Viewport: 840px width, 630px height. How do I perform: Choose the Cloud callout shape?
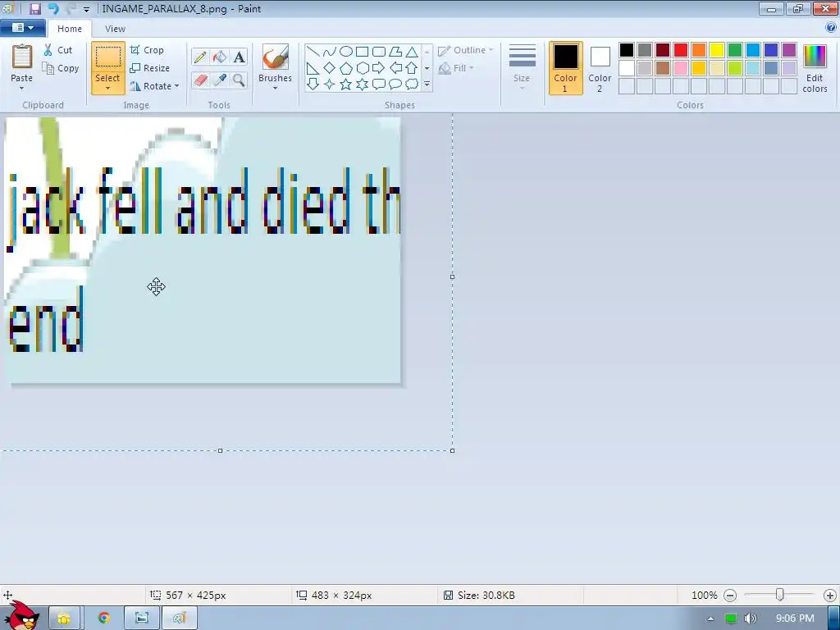[412, 84]
